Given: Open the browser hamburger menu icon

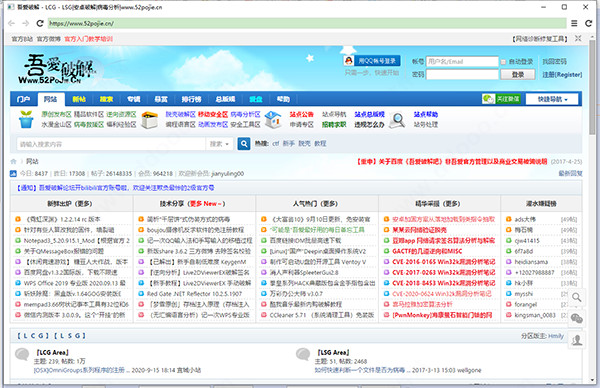Looking at the screenshot, I should [574, 23].
